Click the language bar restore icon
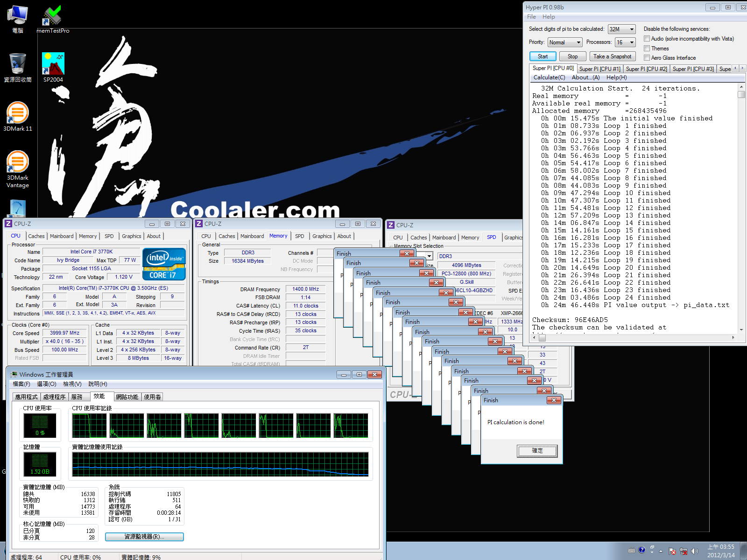The image size is (747, 560). coord(652,546)
